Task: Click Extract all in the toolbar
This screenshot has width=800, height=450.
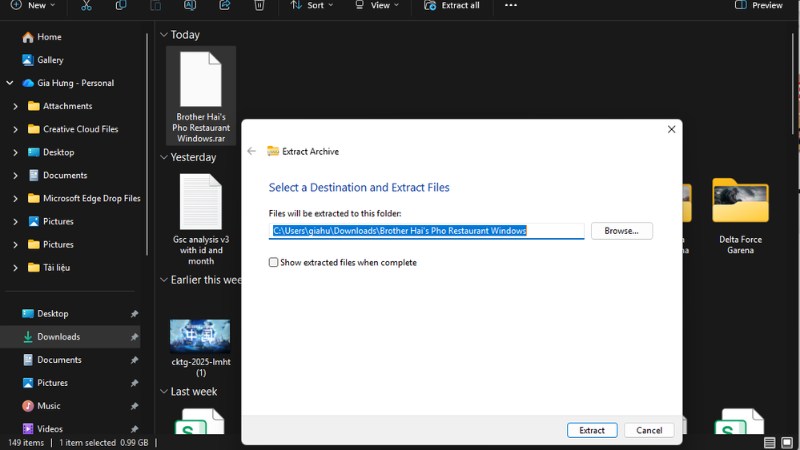Action: 452,5
